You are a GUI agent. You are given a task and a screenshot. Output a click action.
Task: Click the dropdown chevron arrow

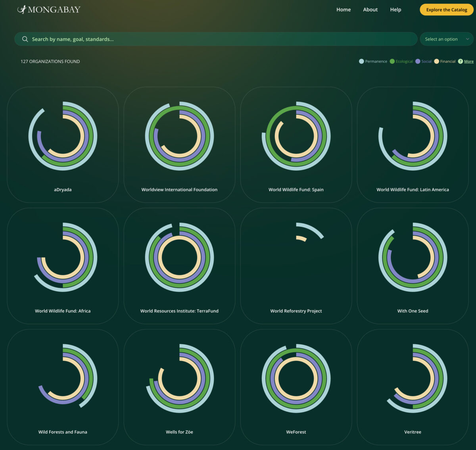pyautogui.click(x=467, y=39)
